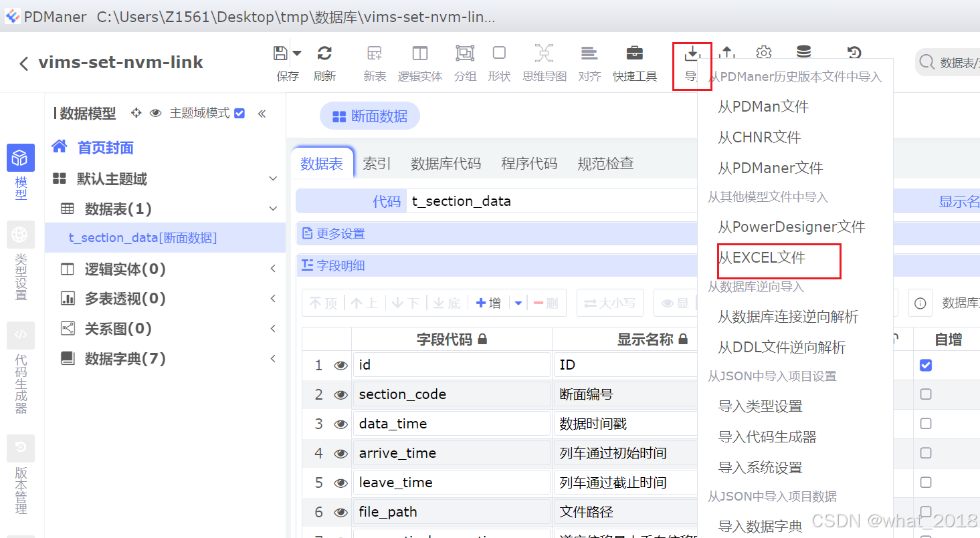Add a field with the 增 button
The height and width of the screenshot is (538, 980).
(x=488, y=303)
